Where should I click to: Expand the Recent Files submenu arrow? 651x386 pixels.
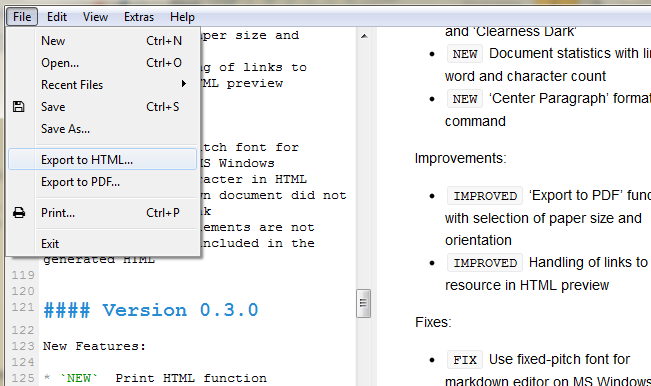[184, 84]
